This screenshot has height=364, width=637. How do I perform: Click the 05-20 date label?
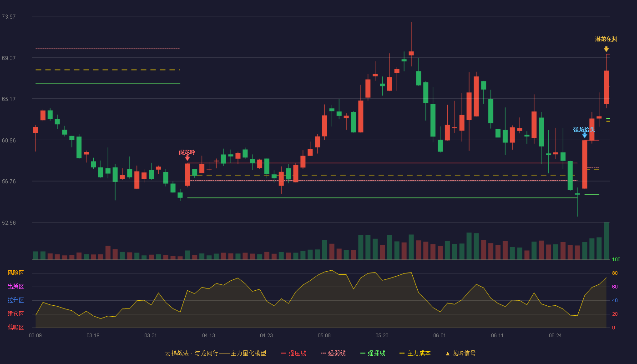[382, 335]
